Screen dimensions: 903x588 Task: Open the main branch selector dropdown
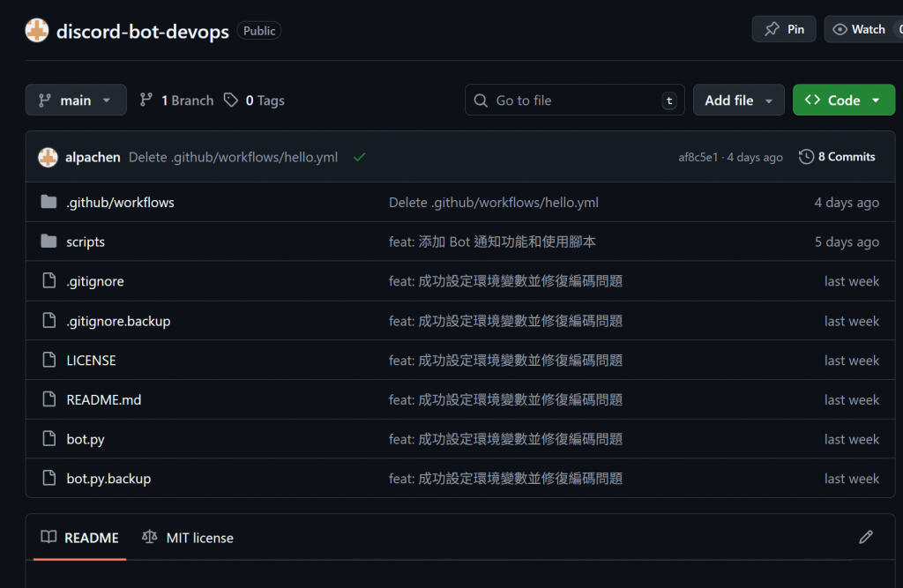pos(76,100)
